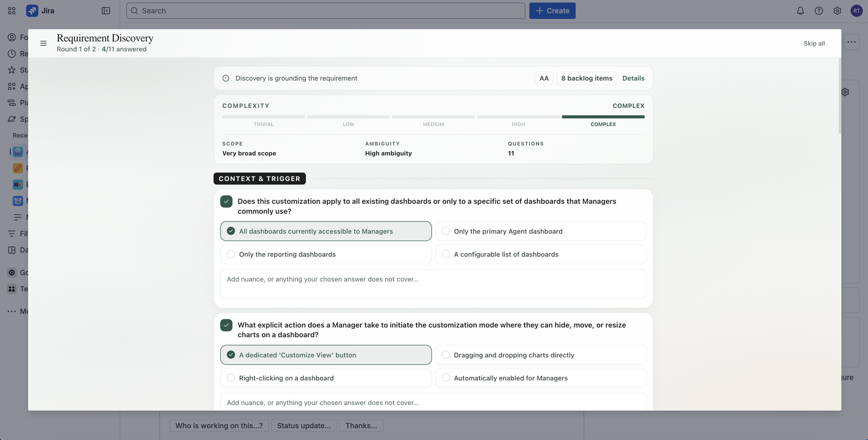Select 'Only the primary Agent dashboard' option
The width and height of the screenshot is (868, 440).
[x=540, y=231]
